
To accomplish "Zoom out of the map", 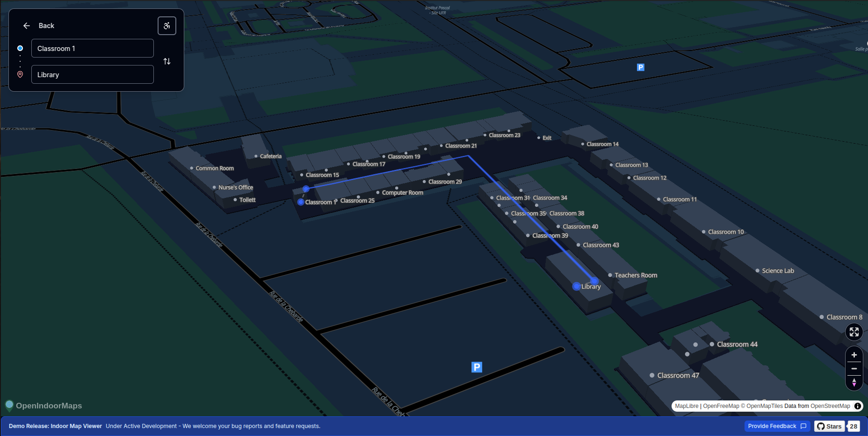I will pos(854,369).
